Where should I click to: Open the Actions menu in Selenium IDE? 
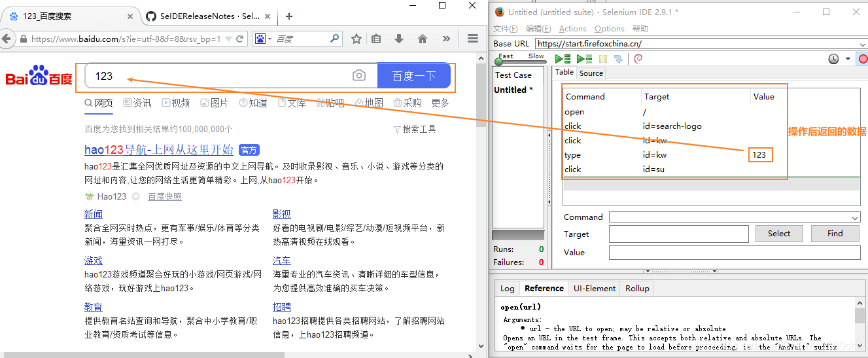(x=572, y=29)
